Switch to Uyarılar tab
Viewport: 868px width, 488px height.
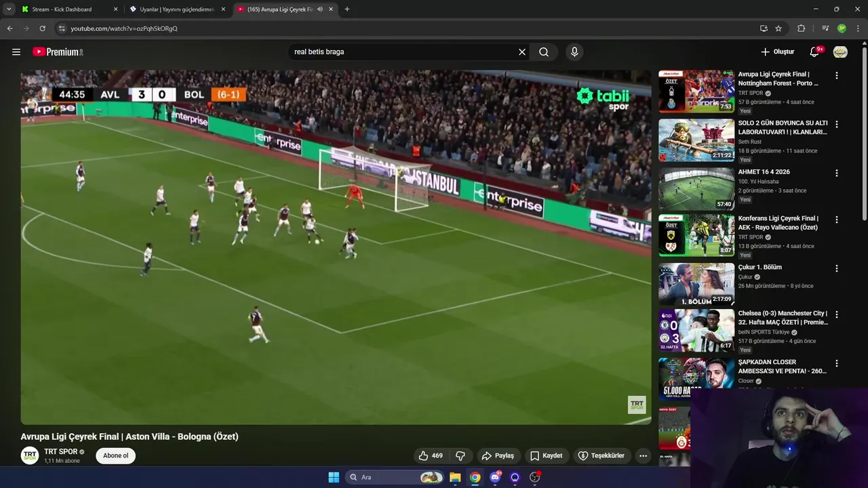177,9
